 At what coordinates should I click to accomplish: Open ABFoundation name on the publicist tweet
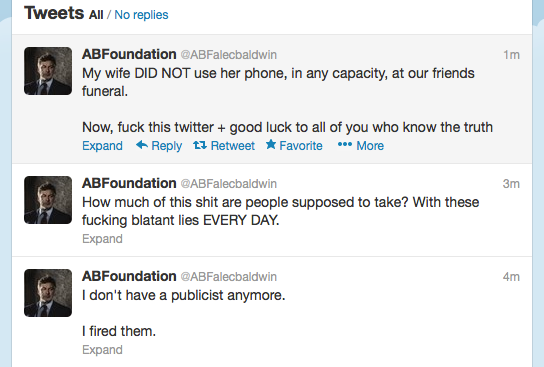coord(129,276)
